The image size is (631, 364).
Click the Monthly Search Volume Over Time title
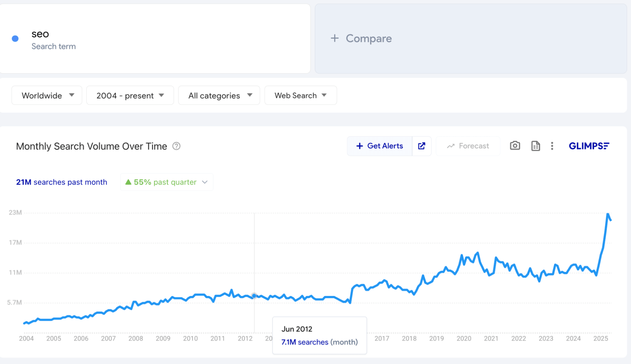pos(92,146)
